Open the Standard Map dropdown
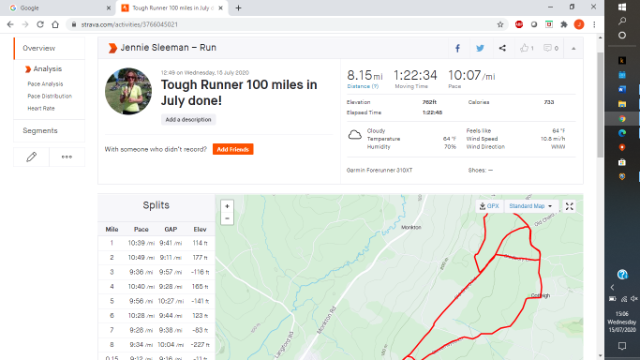Image resolution: width=640 pixels, height=360 pixels. (530, 206)
